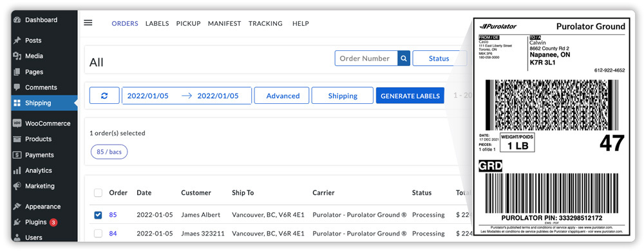
Task: Switch to the LABELS tab
Action: coord(157,23)
